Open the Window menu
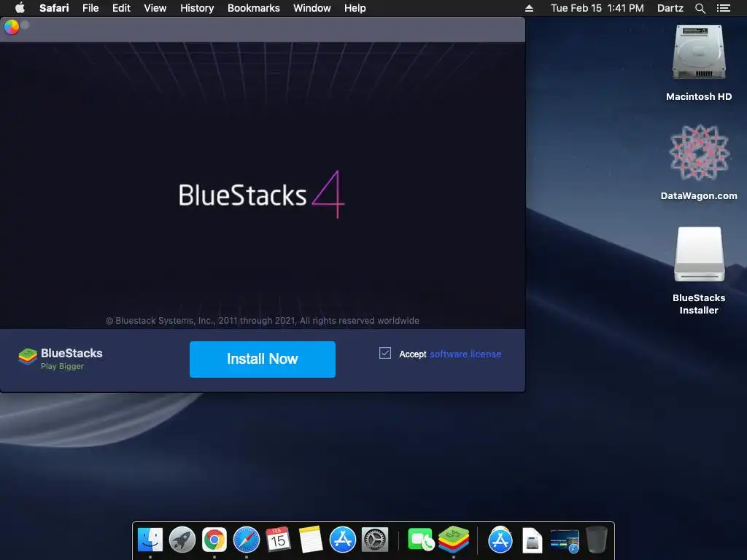Screen dimensions: 747x560 pos(312,8)
